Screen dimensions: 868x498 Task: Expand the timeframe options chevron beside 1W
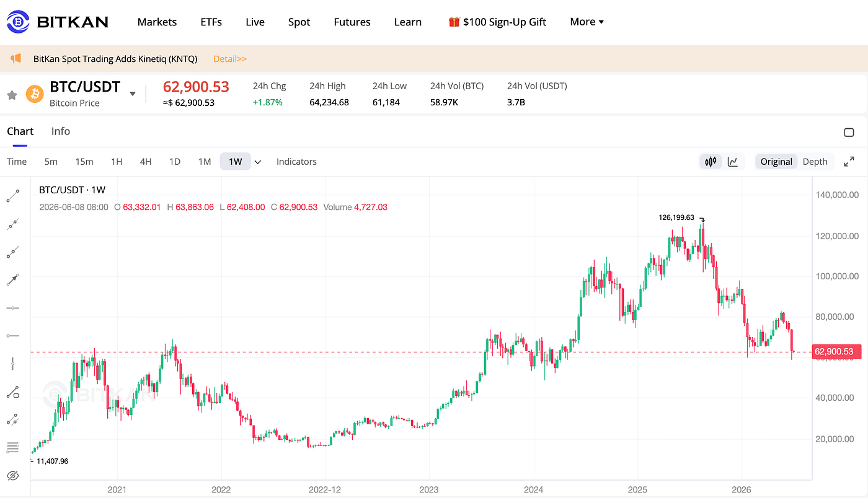258,162
